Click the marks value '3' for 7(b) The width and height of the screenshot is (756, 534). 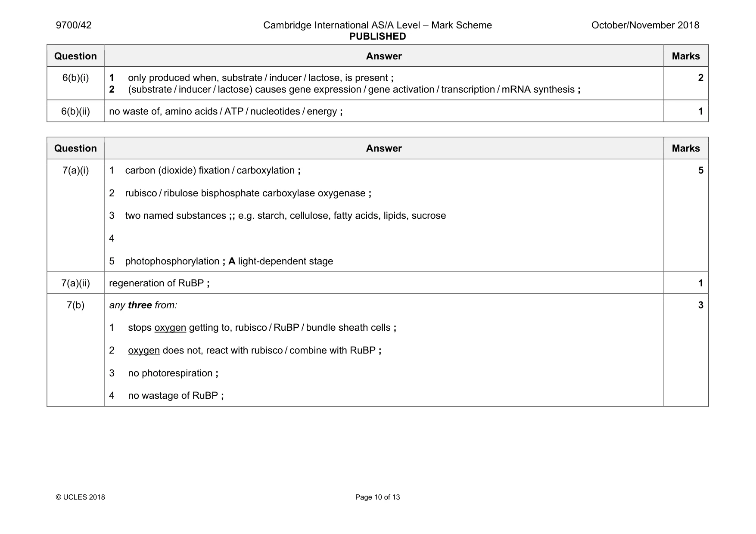coord(700,305)
